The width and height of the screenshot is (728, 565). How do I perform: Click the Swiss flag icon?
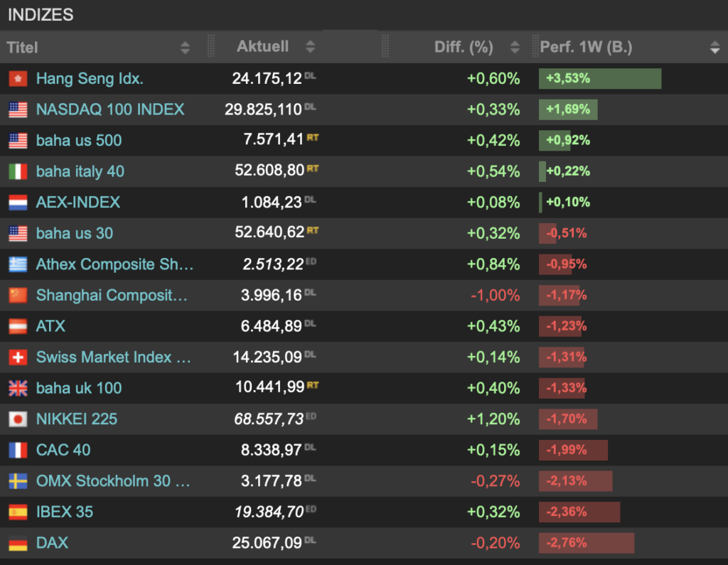[18, 357]
